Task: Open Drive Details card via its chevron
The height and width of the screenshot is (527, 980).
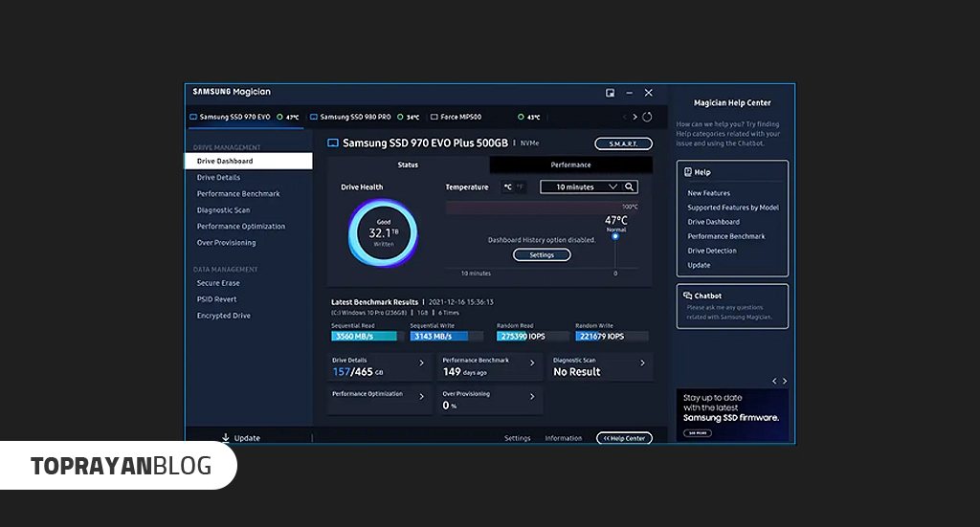Action: pos(421,362)
